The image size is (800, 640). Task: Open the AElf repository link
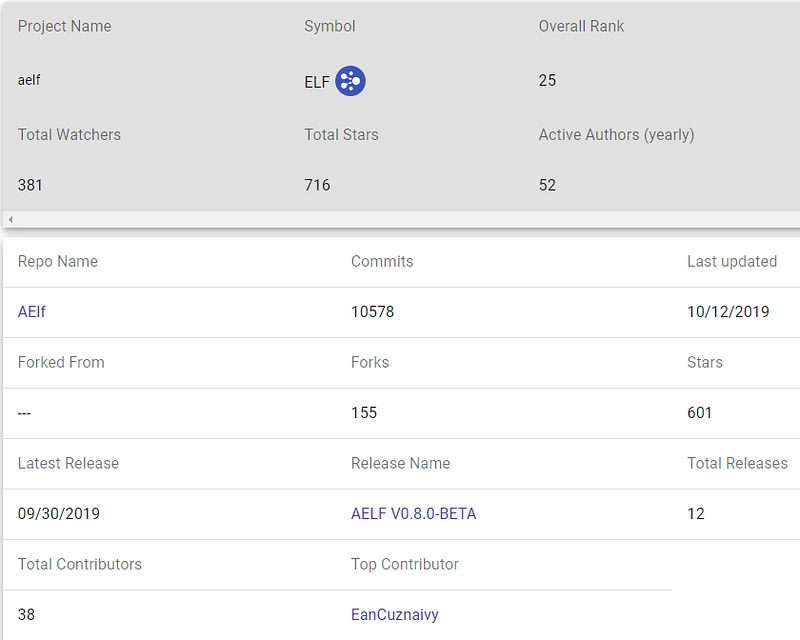coord(32,312)
